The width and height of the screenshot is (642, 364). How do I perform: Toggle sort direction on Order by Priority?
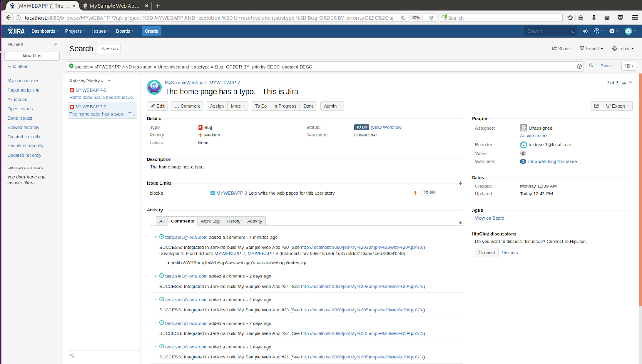(x=87, y=81)
